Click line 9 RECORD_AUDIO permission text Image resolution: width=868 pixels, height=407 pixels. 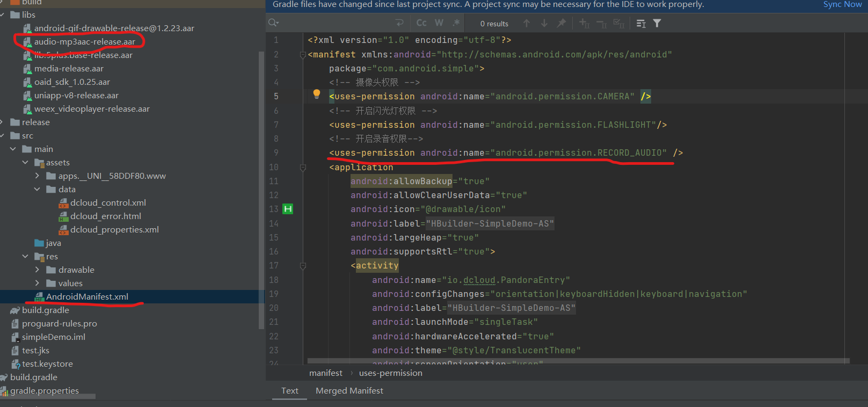[x=506, y=153]
